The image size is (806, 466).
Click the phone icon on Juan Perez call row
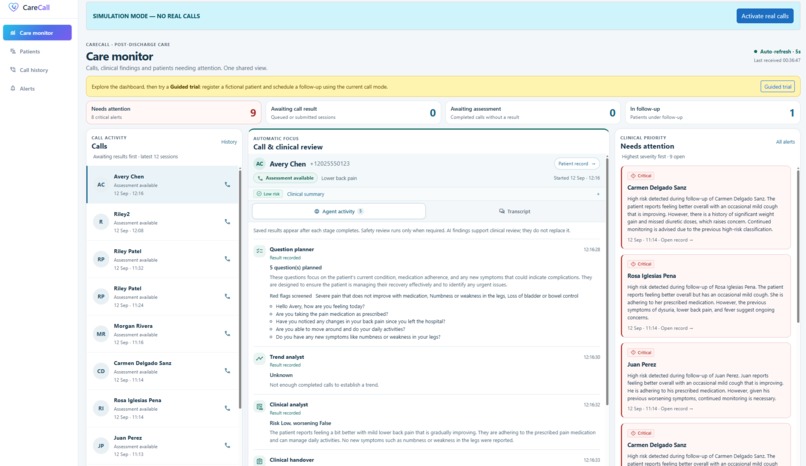pos(227,445)
